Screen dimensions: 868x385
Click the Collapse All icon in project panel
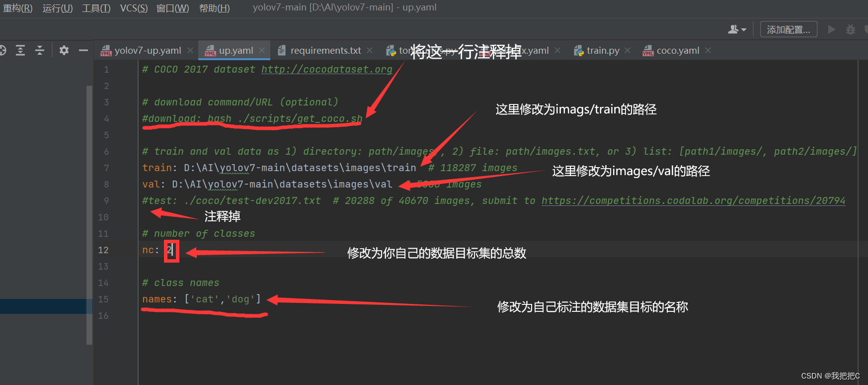coord(40,50)
